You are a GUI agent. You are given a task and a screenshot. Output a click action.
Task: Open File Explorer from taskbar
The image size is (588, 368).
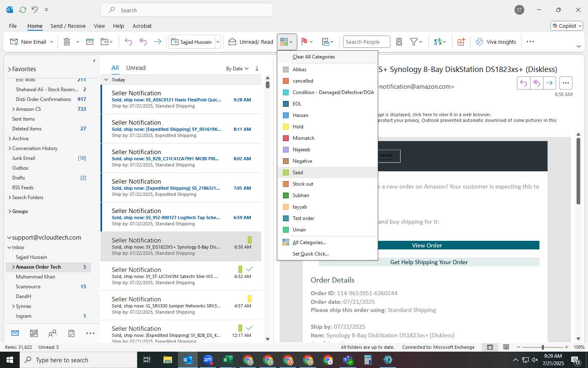click(168, 360)
